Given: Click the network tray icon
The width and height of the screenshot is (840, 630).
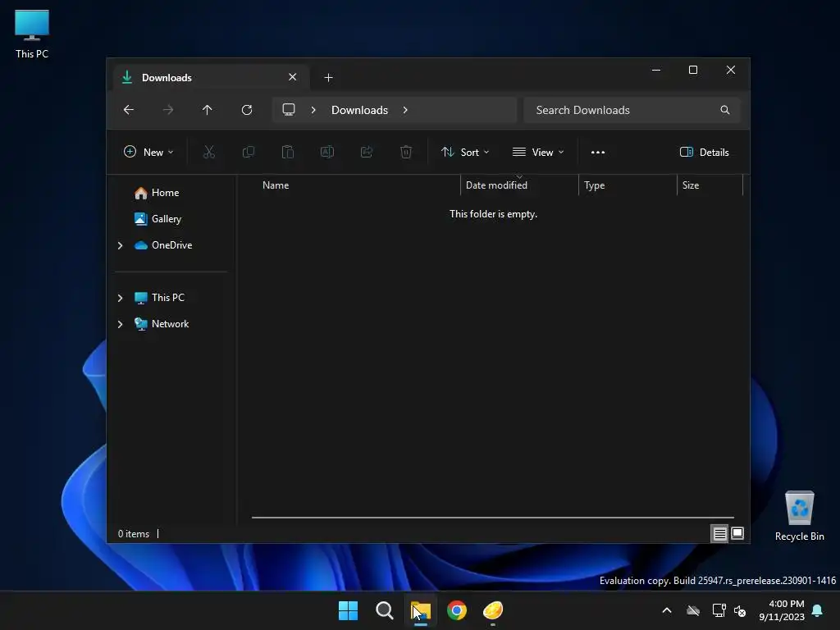Looking at the screenshot, I should [x=719, y=610].
